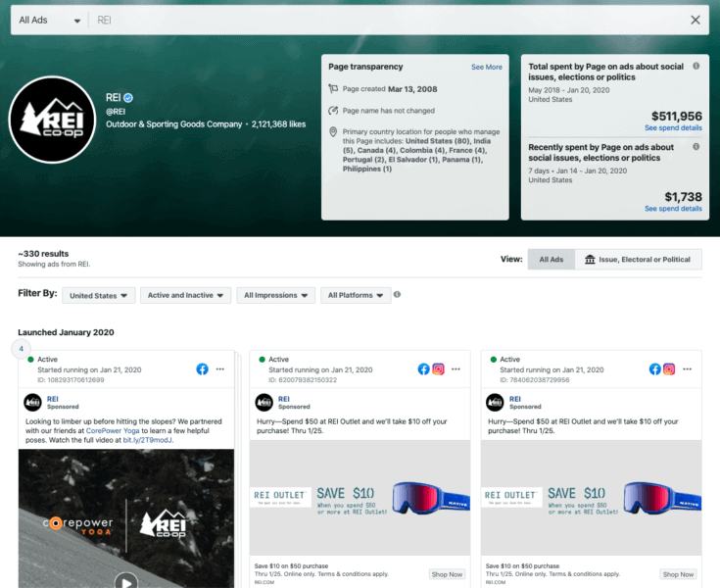Viewport: 720px width, 588px height.
Task: Switch view to All Ads tab
Action: (551, 259)
